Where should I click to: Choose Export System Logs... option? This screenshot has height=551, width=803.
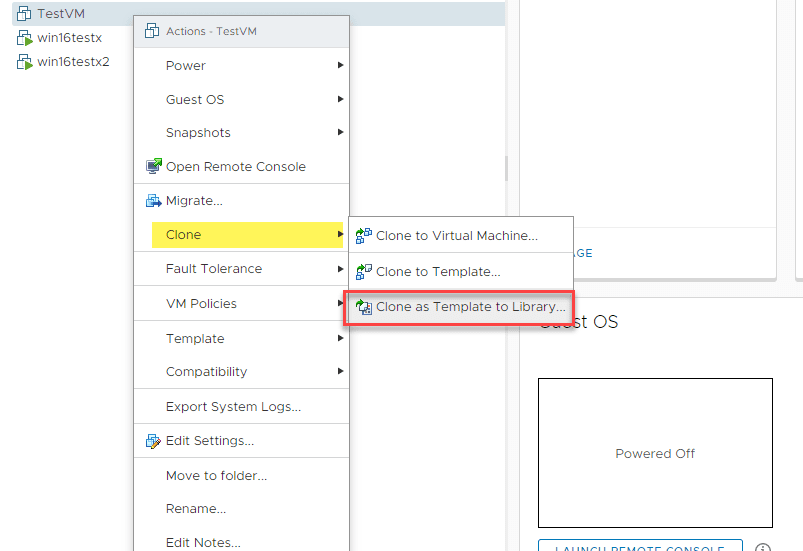point(242,407)
